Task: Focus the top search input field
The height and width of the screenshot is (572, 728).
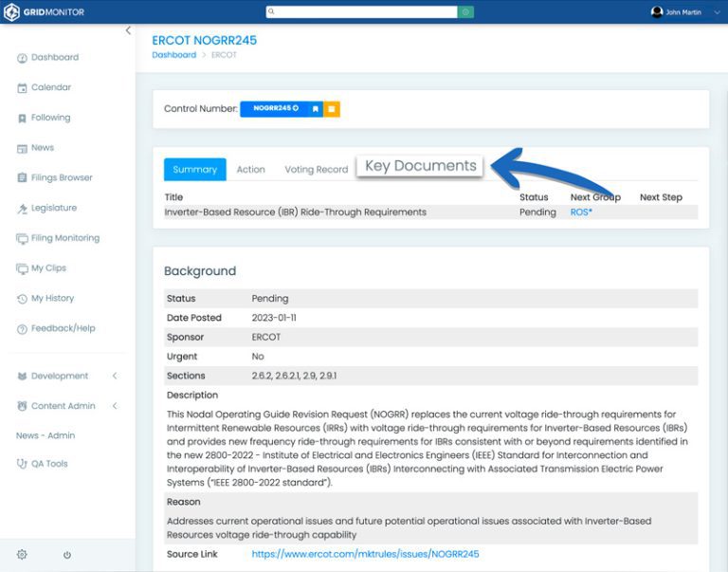Action: [x=362, y=11]
